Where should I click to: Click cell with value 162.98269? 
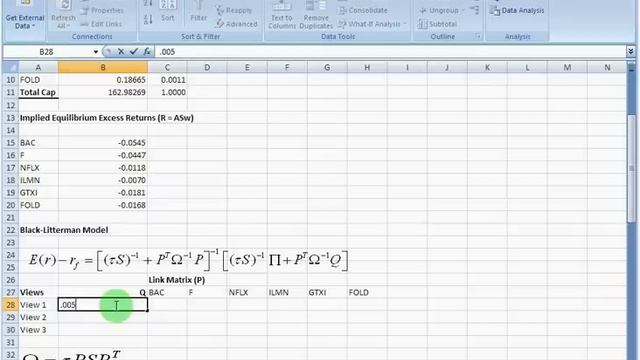tap(103, 92)
